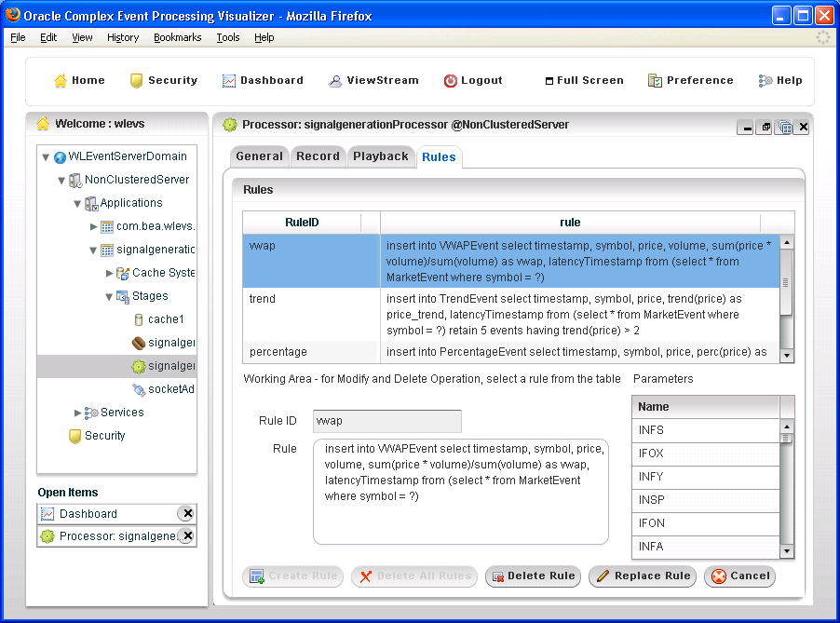The image size is (840, 623).
Task: Select the green processor gear icon in tree
Action: [x=138, y=366]
